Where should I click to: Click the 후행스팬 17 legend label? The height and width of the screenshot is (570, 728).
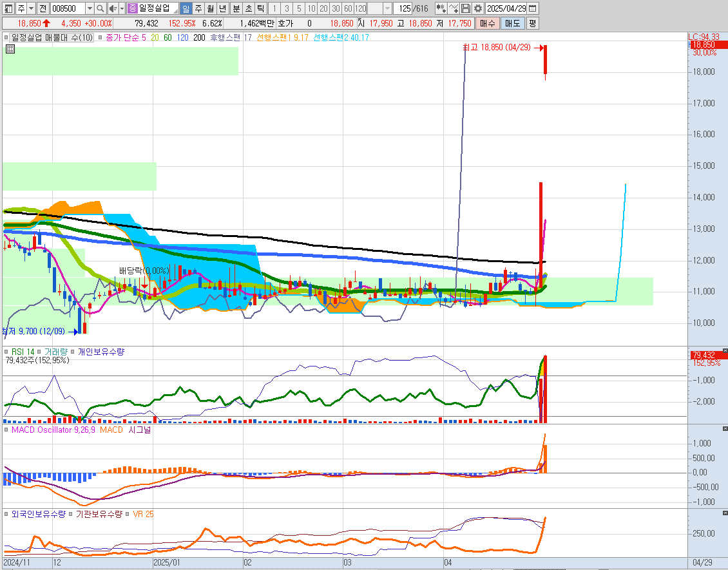point(231,37)
